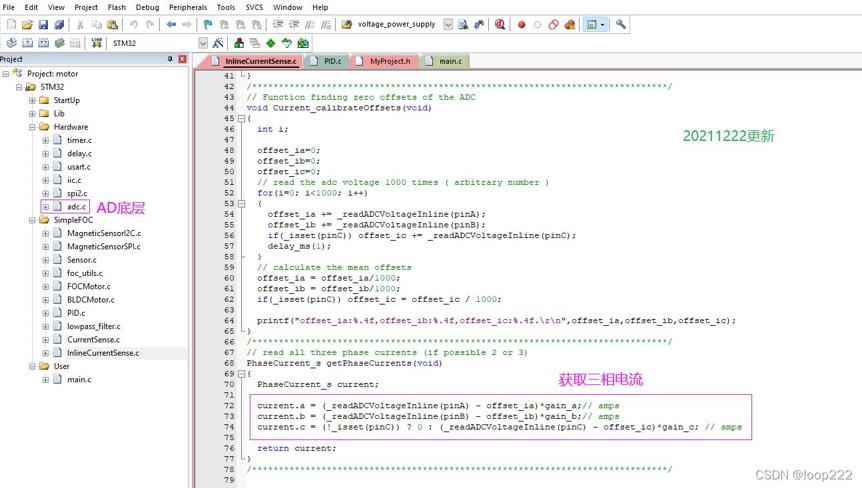Select main.c under the User folder
This screenshot has height=488, width=862.
79,379
